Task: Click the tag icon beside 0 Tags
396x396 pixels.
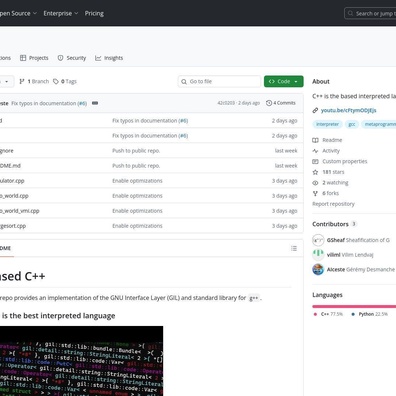Action: pos(56,81)
